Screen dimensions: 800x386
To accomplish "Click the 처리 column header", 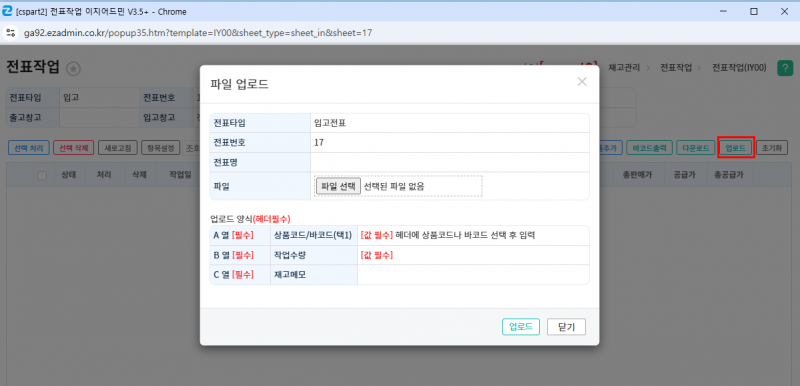I will pos(105,175).
